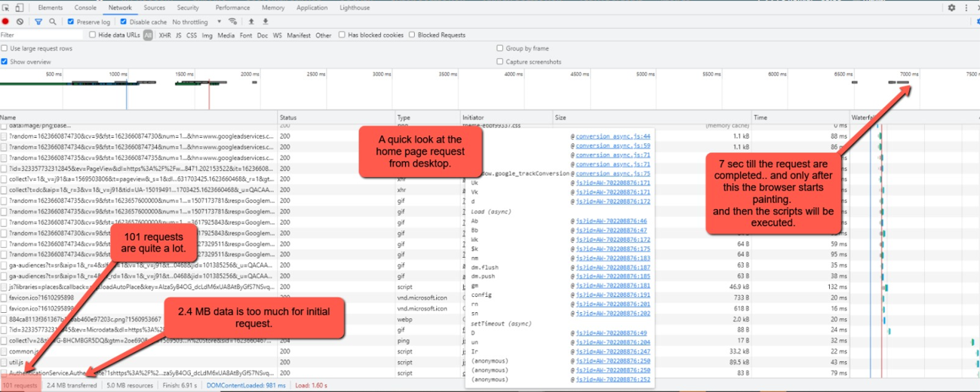The height and width of the screenshot is (392, 980).
Task: Check Blocked Requests
Action: [412, 35]
